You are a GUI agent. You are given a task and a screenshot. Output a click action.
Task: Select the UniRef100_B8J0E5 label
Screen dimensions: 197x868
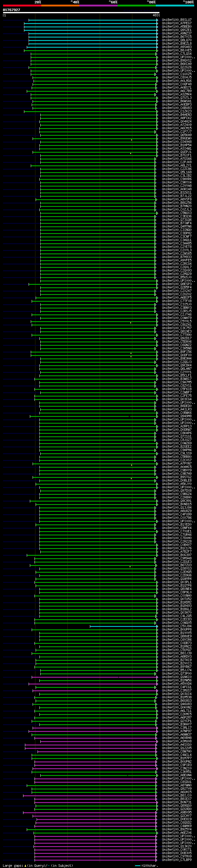176,50
